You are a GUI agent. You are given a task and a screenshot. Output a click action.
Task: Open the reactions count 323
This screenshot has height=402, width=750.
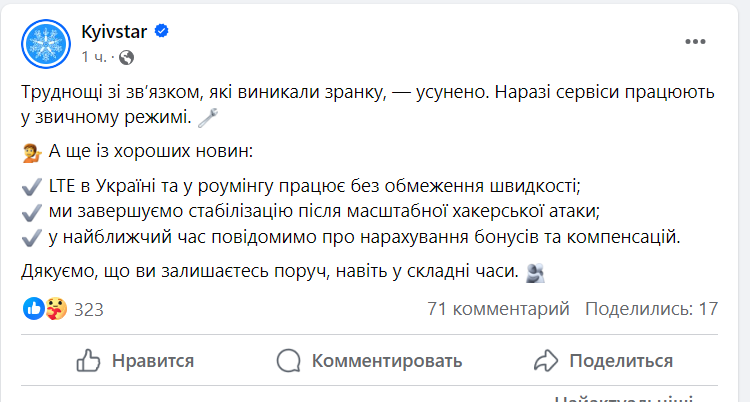(x=89, y=309)
